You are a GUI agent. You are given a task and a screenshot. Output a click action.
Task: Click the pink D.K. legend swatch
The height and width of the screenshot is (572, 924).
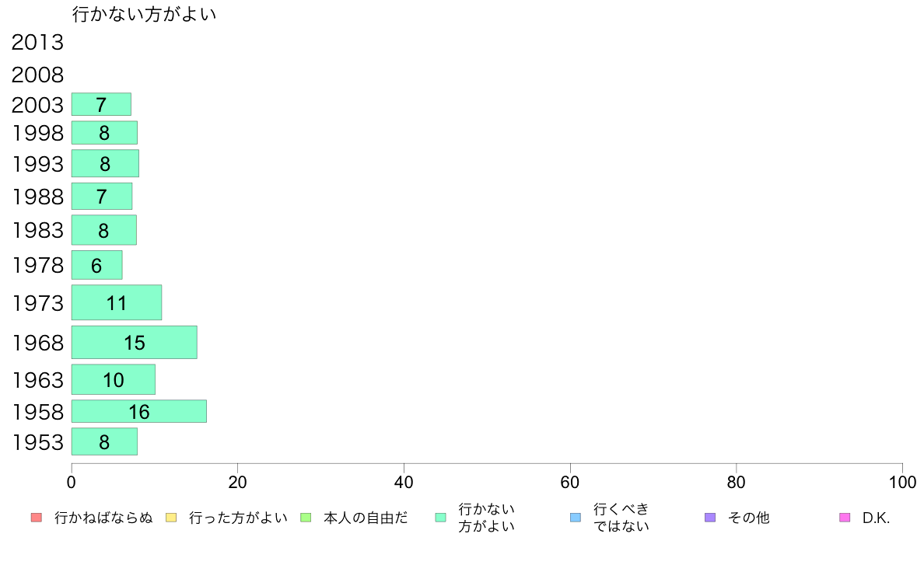coord(845,518)
